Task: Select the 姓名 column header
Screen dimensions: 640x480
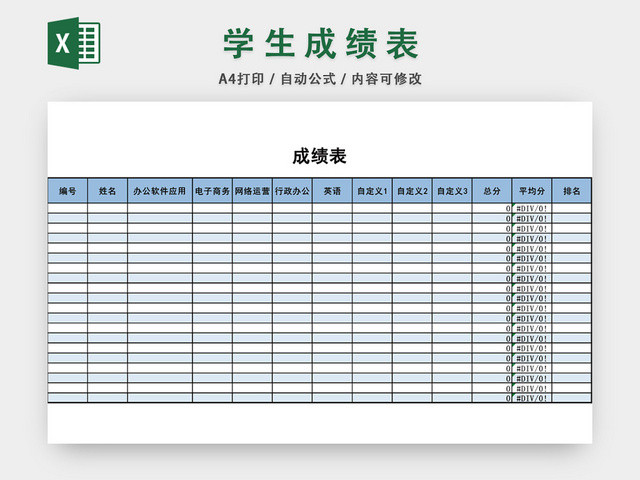Action: (x=107, y=191)
